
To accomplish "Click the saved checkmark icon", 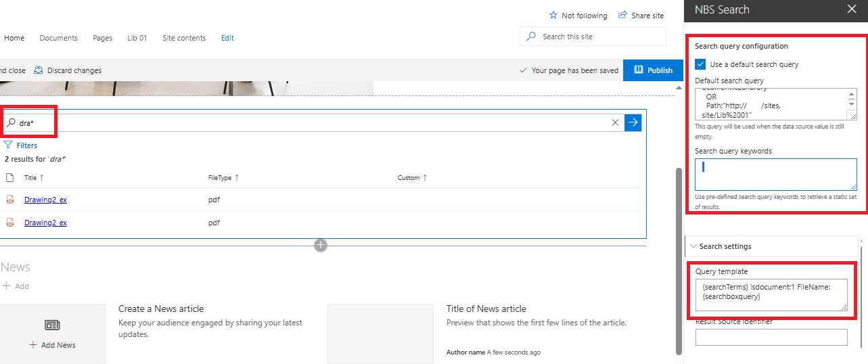I will (x=523, y=70).
